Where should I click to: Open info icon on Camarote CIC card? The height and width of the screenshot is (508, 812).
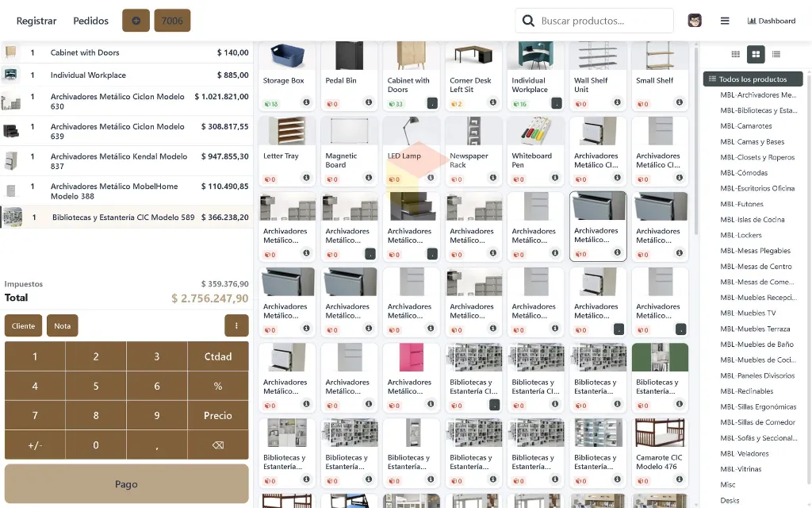tap(680, 479)
